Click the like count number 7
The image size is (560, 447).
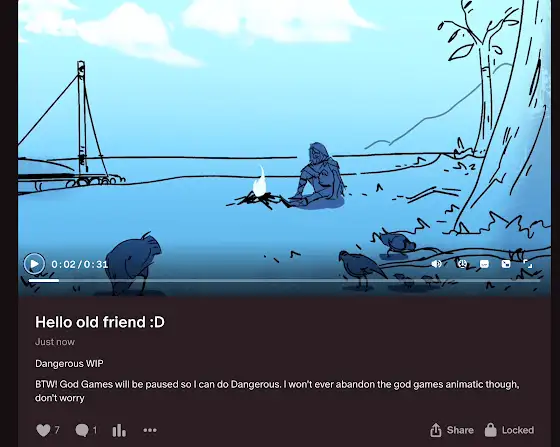click(x=57, y=430)
